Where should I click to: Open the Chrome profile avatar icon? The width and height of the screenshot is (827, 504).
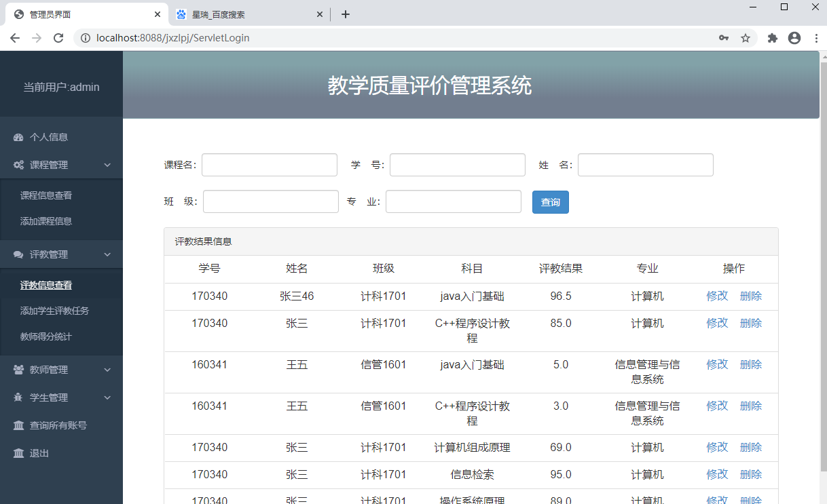click(794, 38)
